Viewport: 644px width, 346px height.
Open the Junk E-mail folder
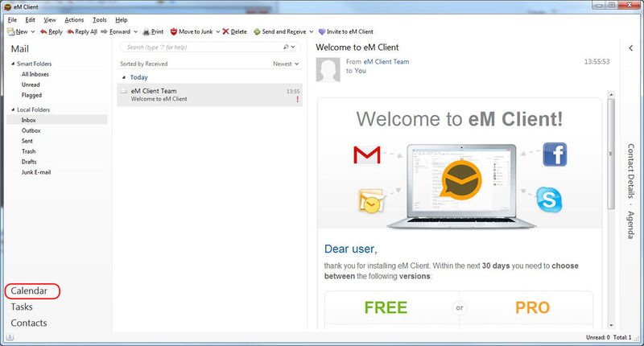(x=36, y=172)
